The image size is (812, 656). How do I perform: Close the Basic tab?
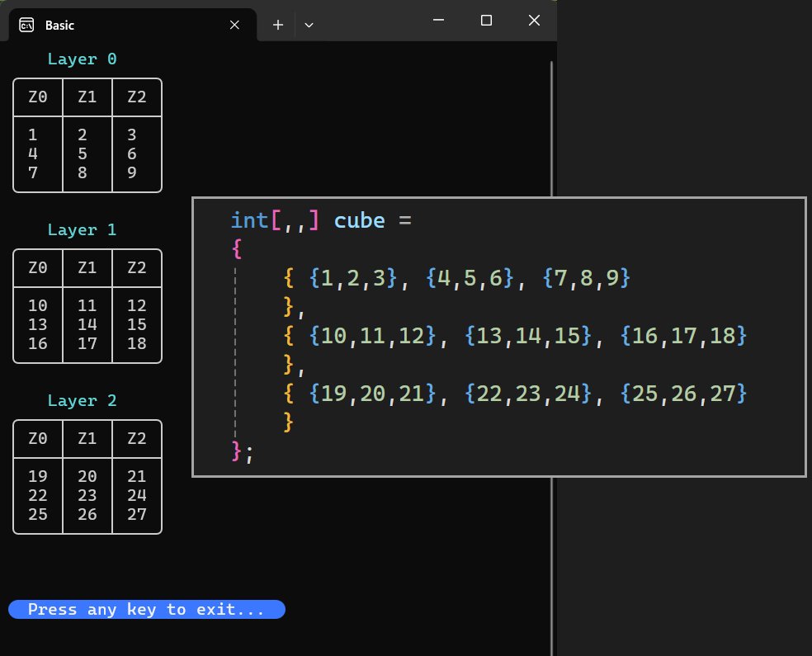[x=234, y=25]
